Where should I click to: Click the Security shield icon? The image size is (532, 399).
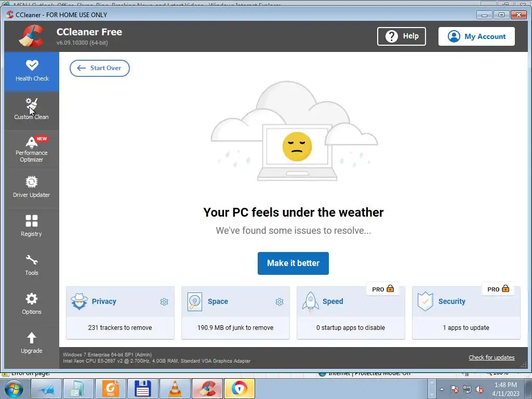[x=425, y=301]
